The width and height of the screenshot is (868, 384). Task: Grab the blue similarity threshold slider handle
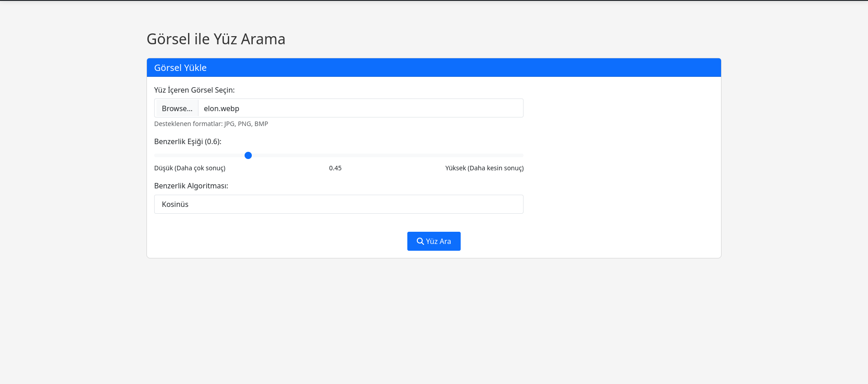(x=248, y=155)
